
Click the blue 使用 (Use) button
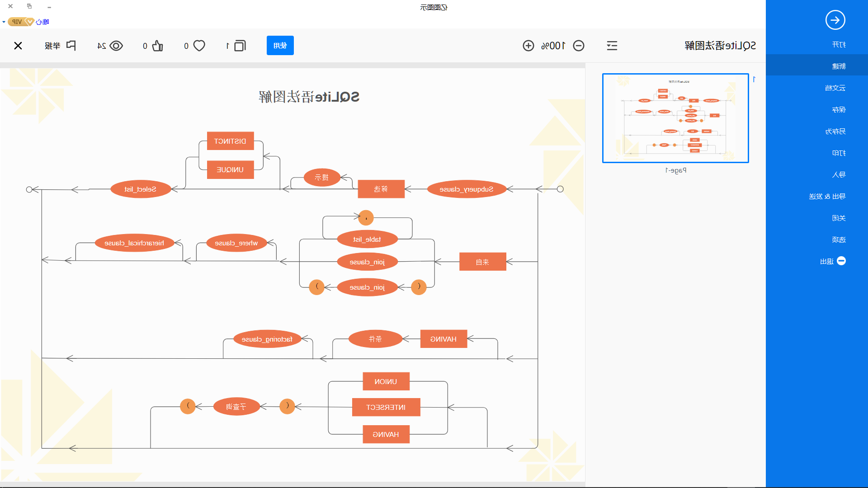[x=280, y=45]
